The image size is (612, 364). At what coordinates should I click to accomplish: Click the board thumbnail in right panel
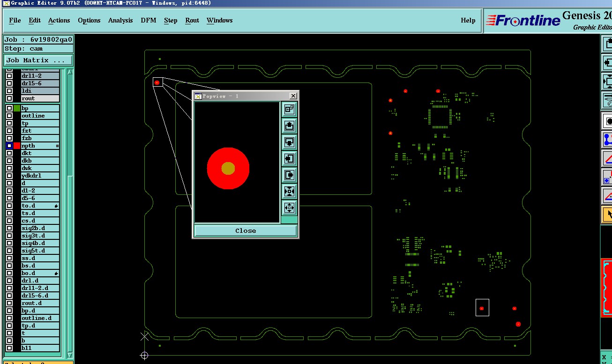(x=607, y=288)
